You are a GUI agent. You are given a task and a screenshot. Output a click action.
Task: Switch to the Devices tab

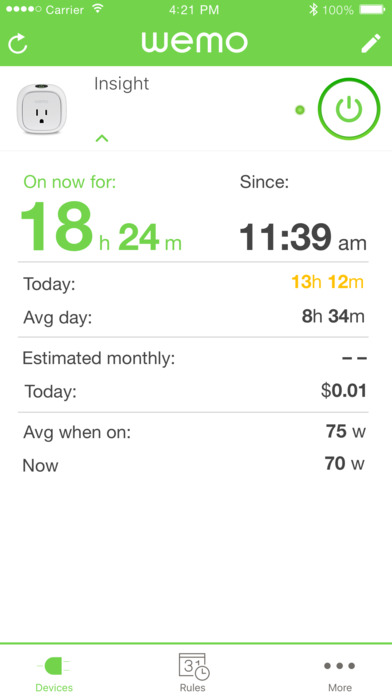pos(54,674)
